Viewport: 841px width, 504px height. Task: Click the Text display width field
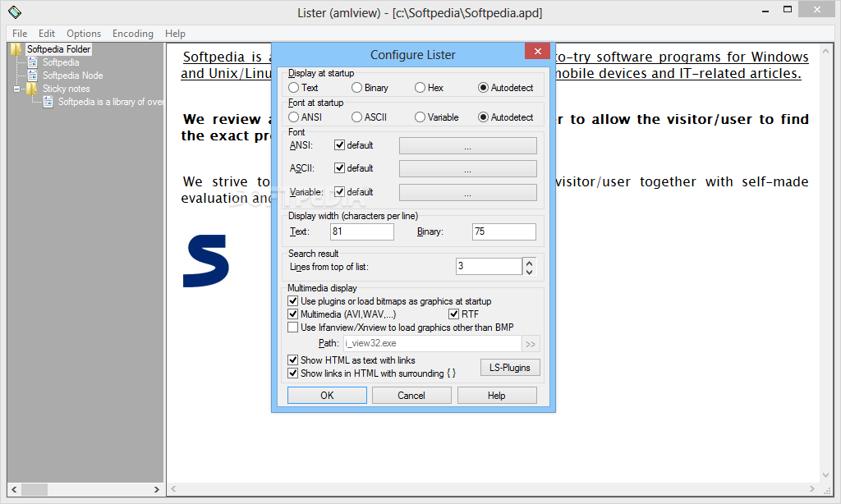point(362,231)
